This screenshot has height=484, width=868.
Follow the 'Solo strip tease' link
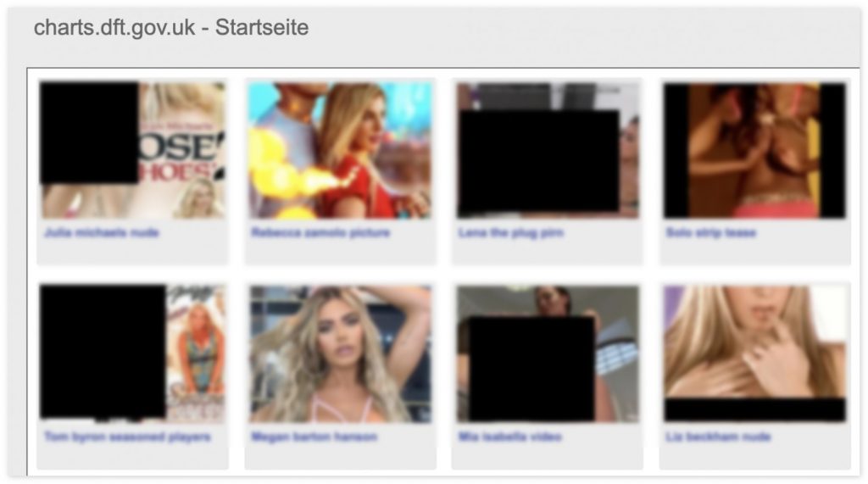[x=711, y=232]
